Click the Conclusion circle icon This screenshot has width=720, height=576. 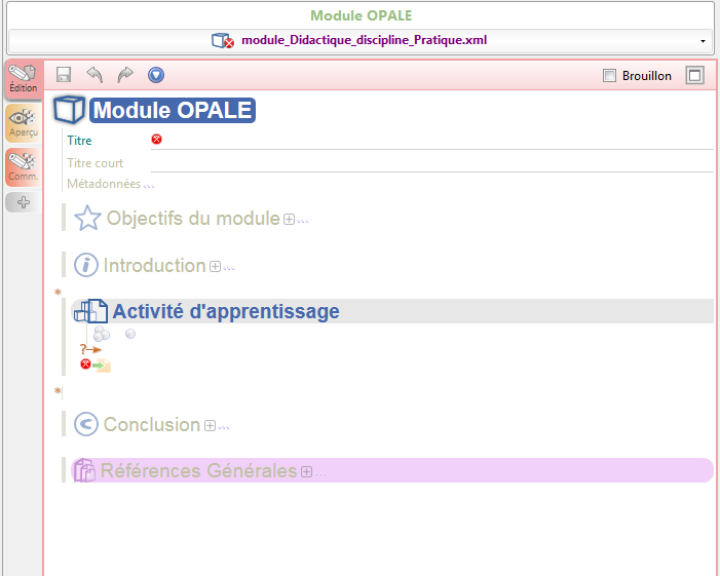click(86, 424)
